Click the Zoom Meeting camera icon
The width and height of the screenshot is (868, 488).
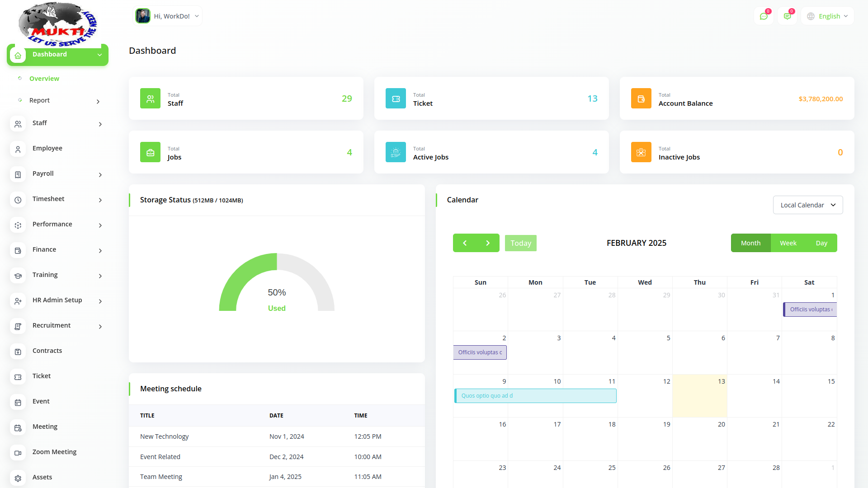18,453
